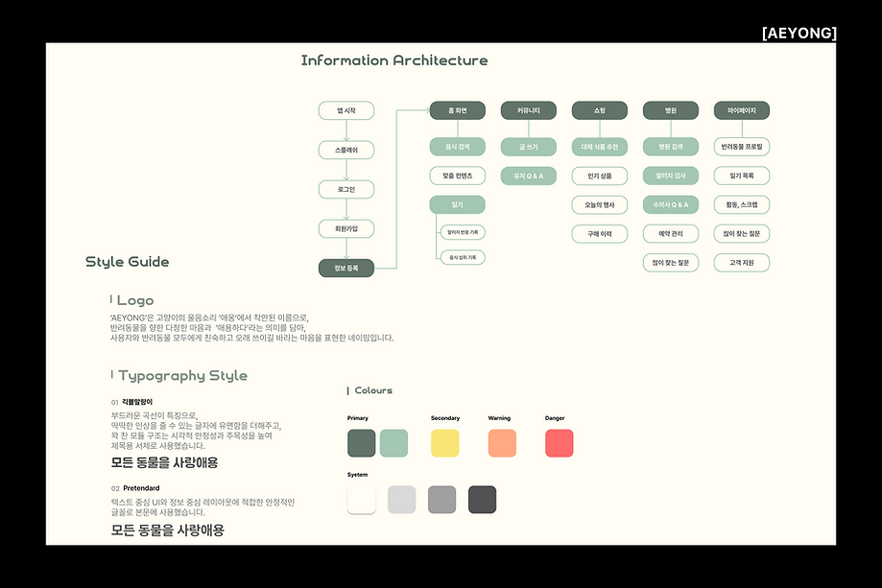This screenshot has height=588, width=882.
Task: Select 많이 찾는 질문 under the 병원 column
Action: pyautogui.click(x=671, y=263)
